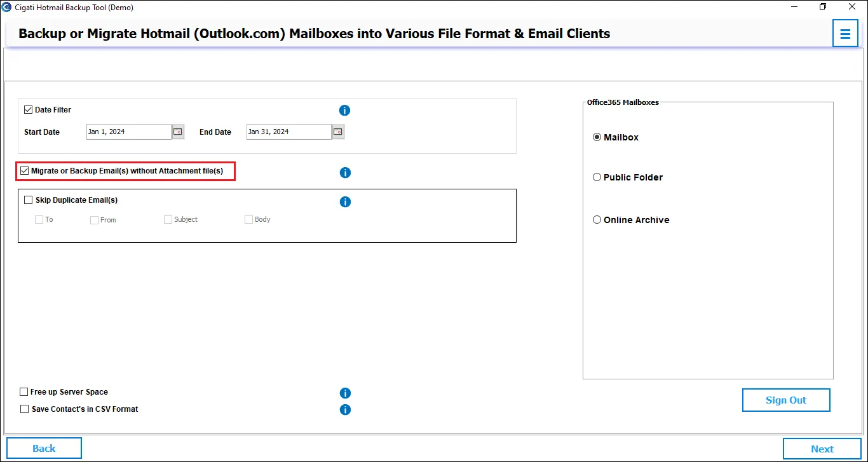This screenshot has height=462, width=868.
Task: Check the Body duplicate criteria box
Action: pos(248,219)
